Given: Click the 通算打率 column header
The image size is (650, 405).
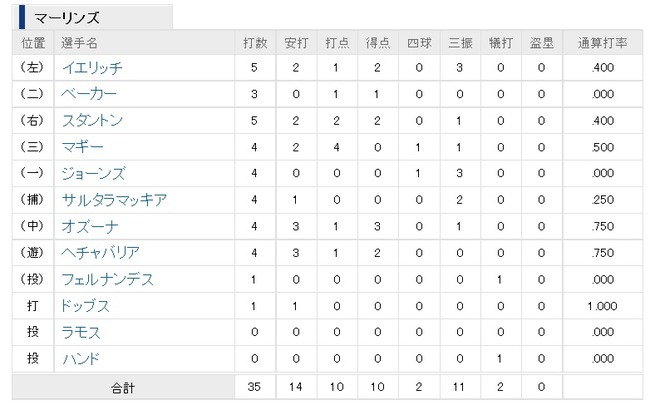Looking at the screenshot, I should (602, 43).
